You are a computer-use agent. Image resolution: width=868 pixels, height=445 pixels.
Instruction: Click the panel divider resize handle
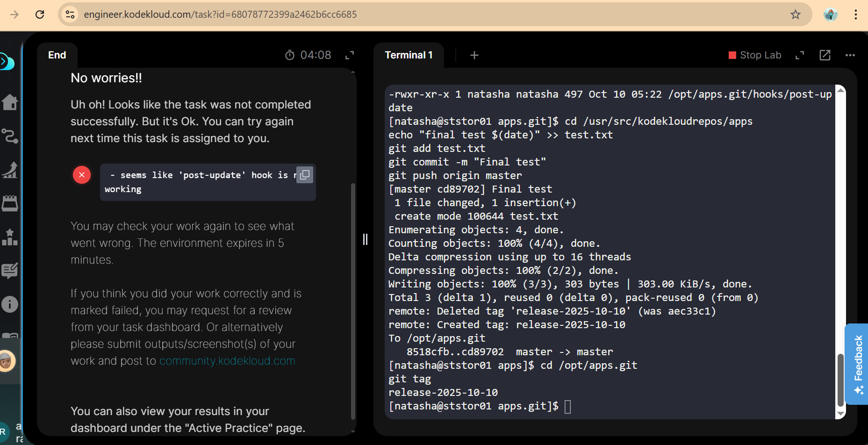pos(365,239)
